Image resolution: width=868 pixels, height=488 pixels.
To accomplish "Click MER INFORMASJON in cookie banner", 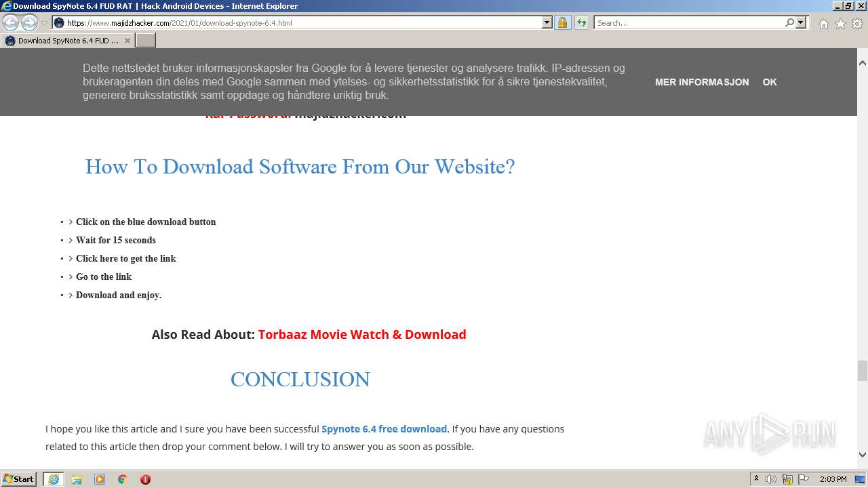I will point(702,82).
